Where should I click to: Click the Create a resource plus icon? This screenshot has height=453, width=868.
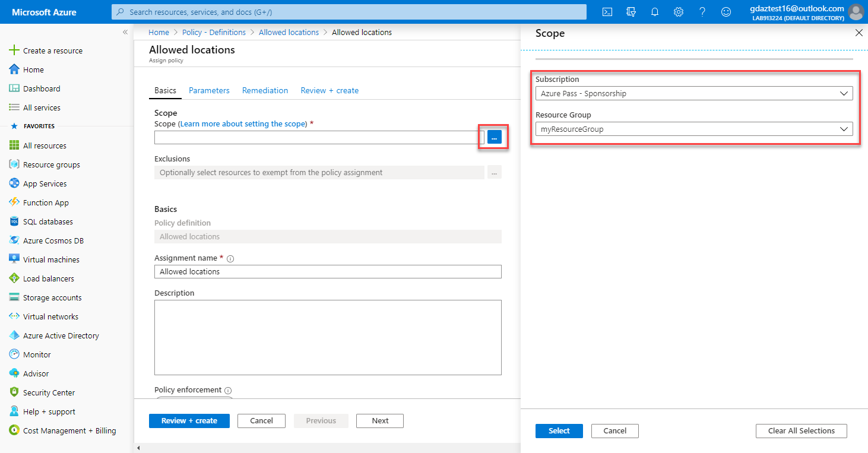pos(14,50)
